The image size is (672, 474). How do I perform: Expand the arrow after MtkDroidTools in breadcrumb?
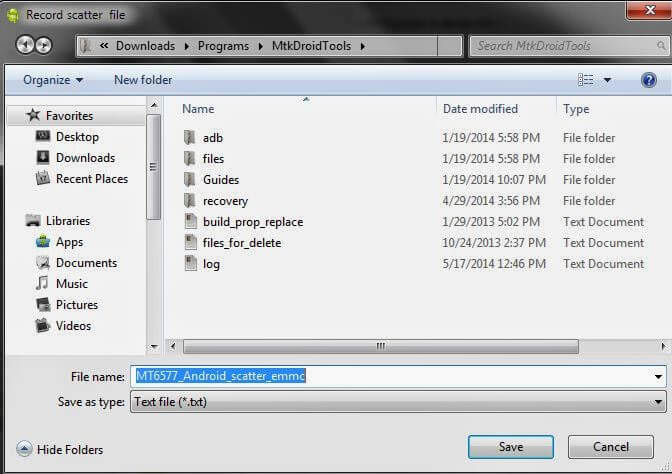pyautogui.click(x=363, y=46)
